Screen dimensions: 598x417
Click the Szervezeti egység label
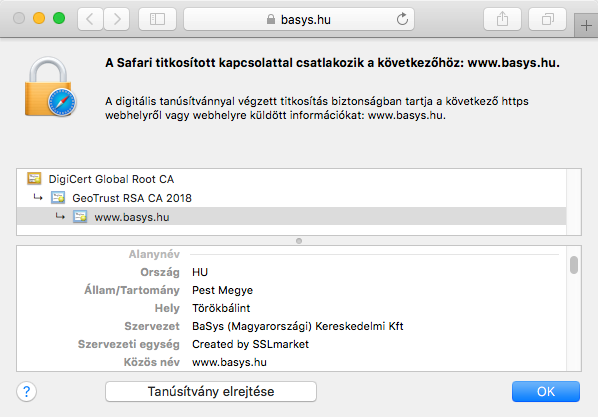tap(129, 344)
